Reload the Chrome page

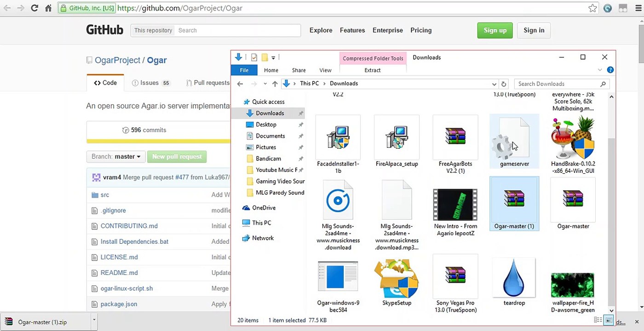[34, 8]
